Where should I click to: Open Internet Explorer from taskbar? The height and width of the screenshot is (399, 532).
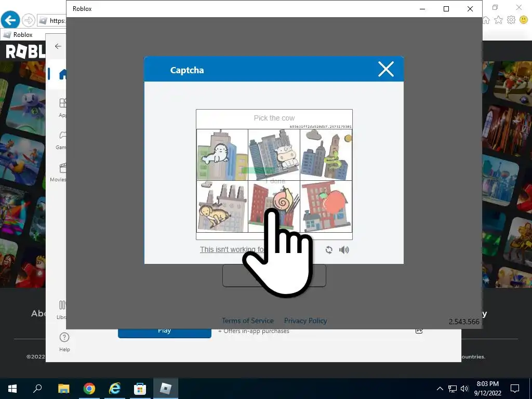(x=115, y=389)
